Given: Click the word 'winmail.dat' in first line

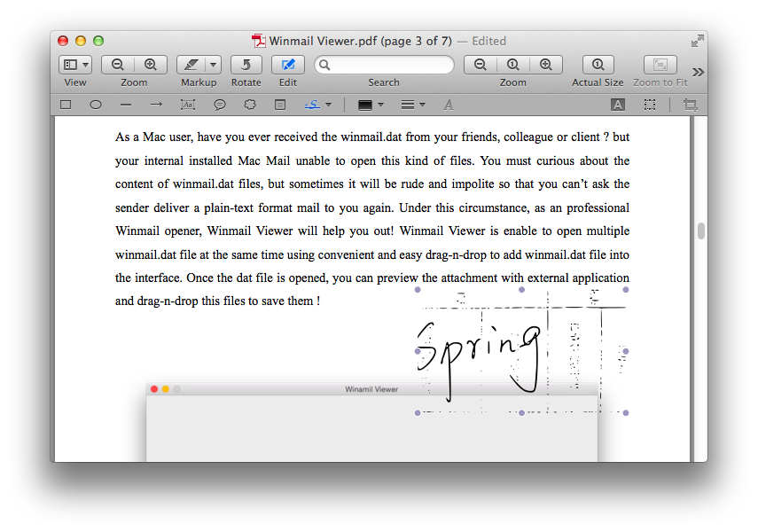Looking at the screenshot, I should click(x=371, y=137).
